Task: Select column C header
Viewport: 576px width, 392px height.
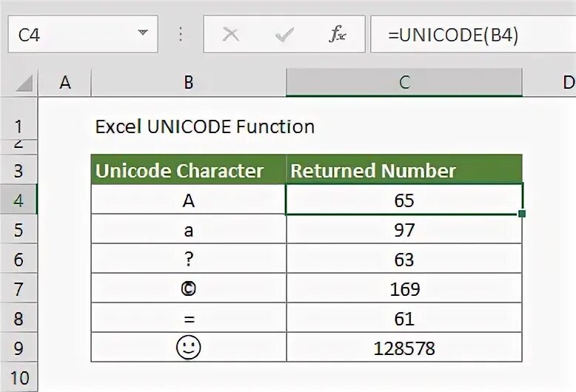Action: tap(404, 82)
